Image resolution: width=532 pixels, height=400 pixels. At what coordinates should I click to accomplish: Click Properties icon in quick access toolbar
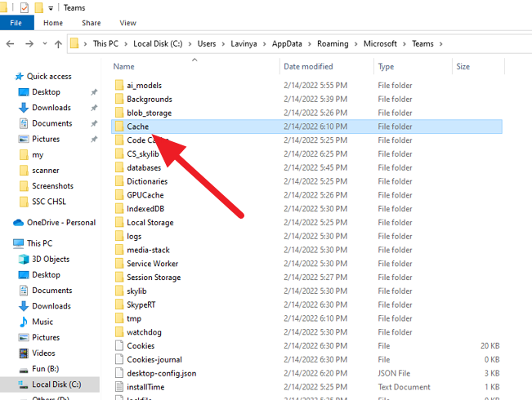pyautogui.click(x=25, y=7)
